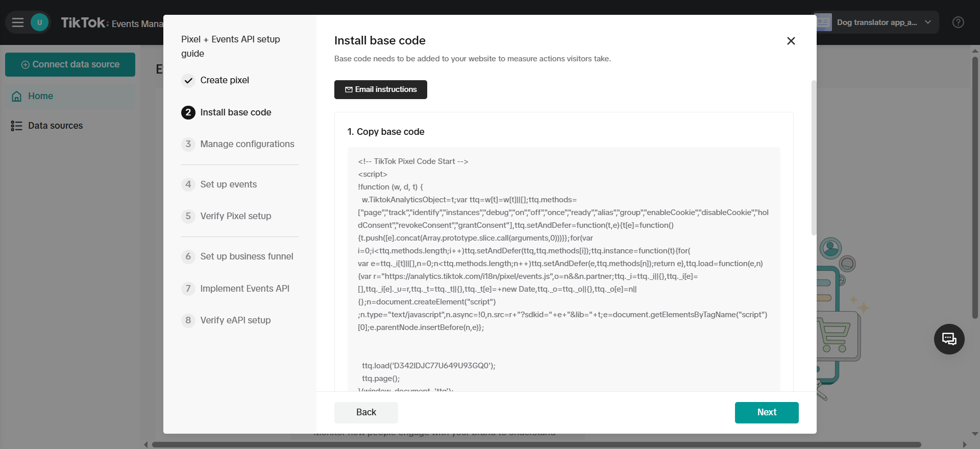
Task: Click the ttq.page(); code line
Action: pos(381,379)
